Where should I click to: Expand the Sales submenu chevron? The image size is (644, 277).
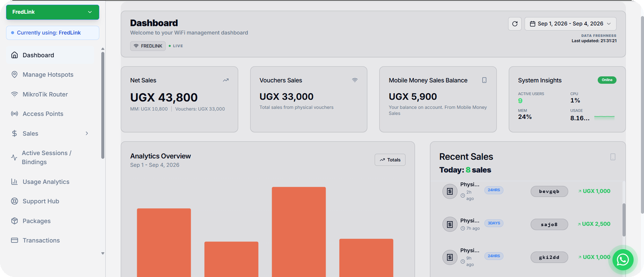point(87,133)
